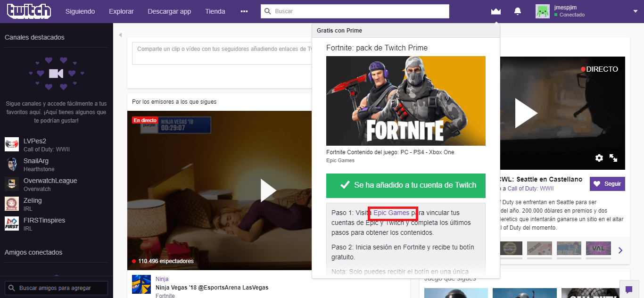This screenshot has width=644, height=298.
Task: Click the share clip text box
Action: pos(222,53)
